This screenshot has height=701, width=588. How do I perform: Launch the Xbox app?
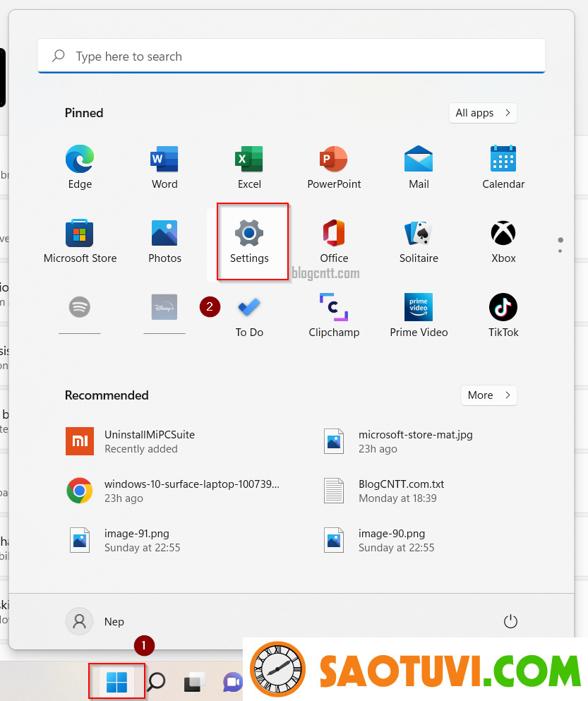(503, 241)
